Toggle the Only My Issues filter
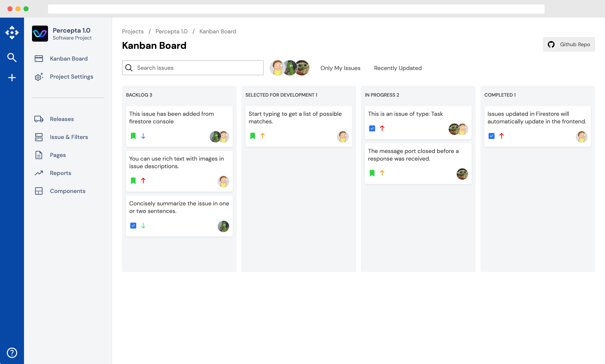605x364 pixels. point(340,68)
